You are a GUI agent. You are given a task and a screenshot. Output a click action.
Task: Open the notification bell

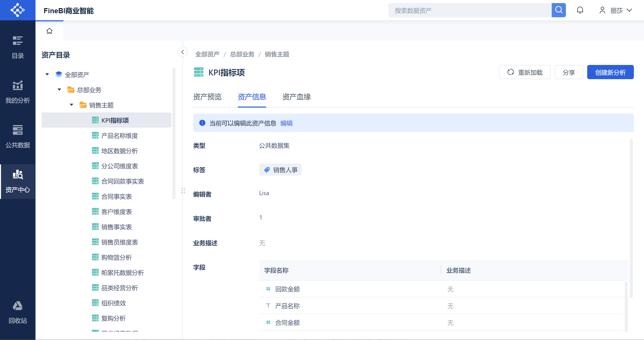click(580, 10)
